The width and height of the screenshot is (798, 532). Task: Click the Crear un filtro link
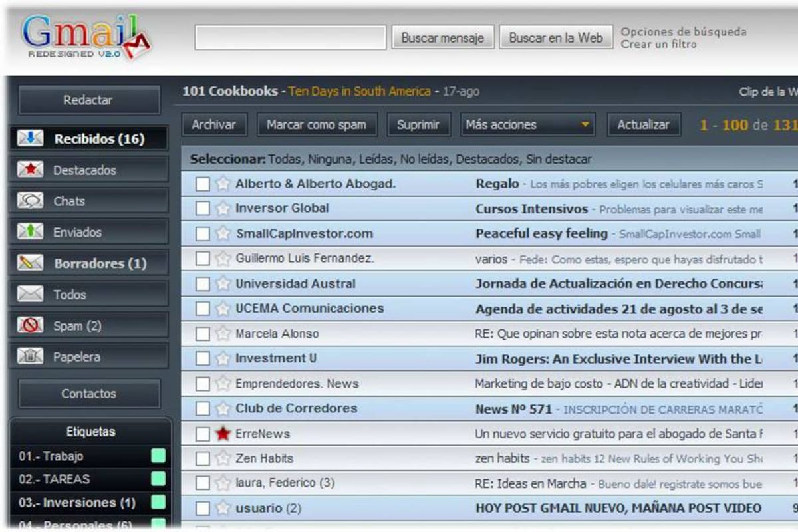[x=658, y=44]
